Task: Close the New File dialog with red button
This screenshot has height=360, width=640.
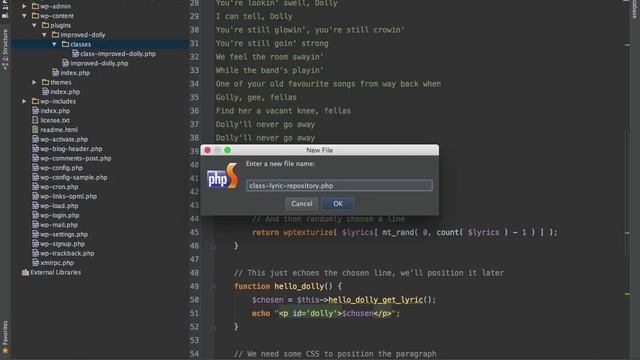Action: point(207,150)
